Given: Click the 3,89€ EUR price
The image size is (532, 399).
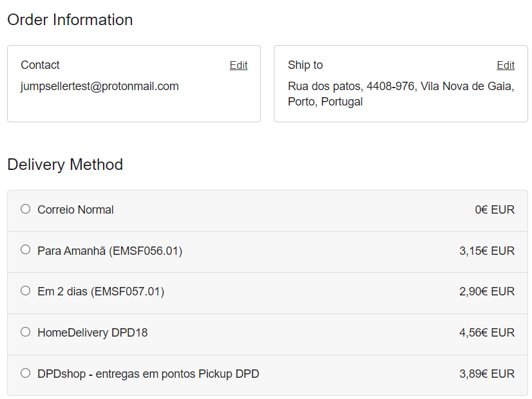Looking at the screenshot, I should tap(486, 374).
